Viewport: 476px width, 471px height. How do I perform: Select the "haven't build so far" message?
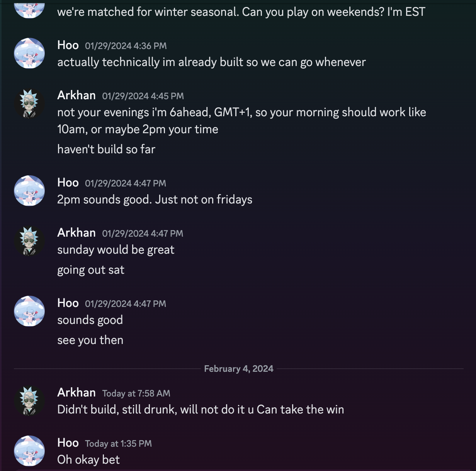tap(106, 149)
